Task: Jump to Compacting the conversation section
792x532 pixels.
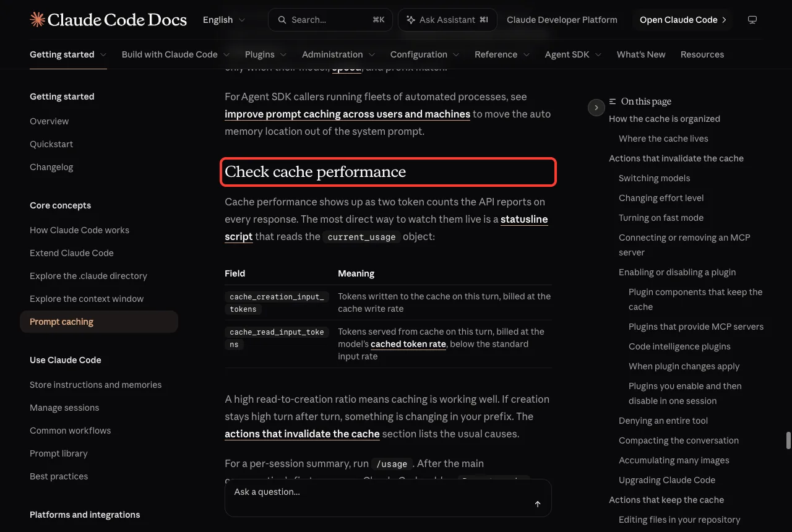Action: coord(679,440)
